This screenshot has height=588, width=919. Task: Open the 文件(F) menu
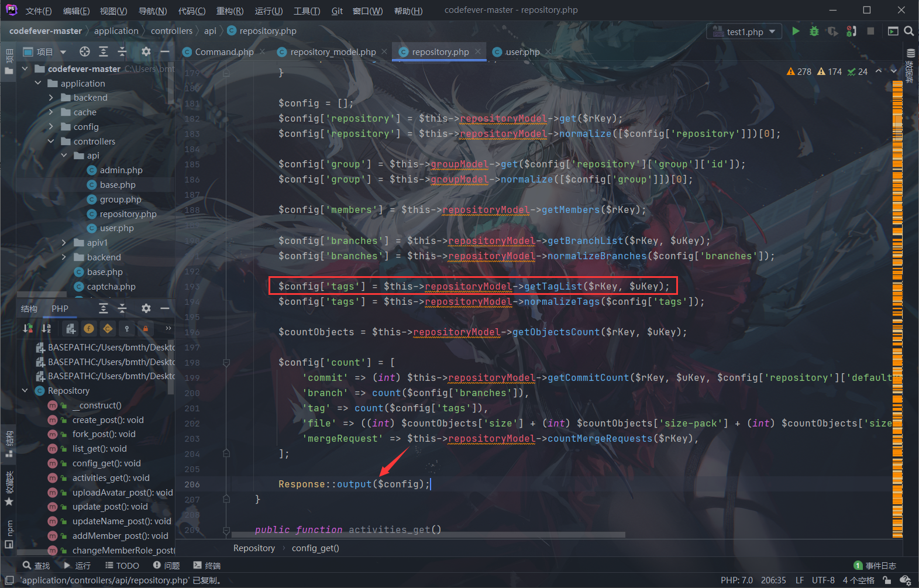pos(39,11)
